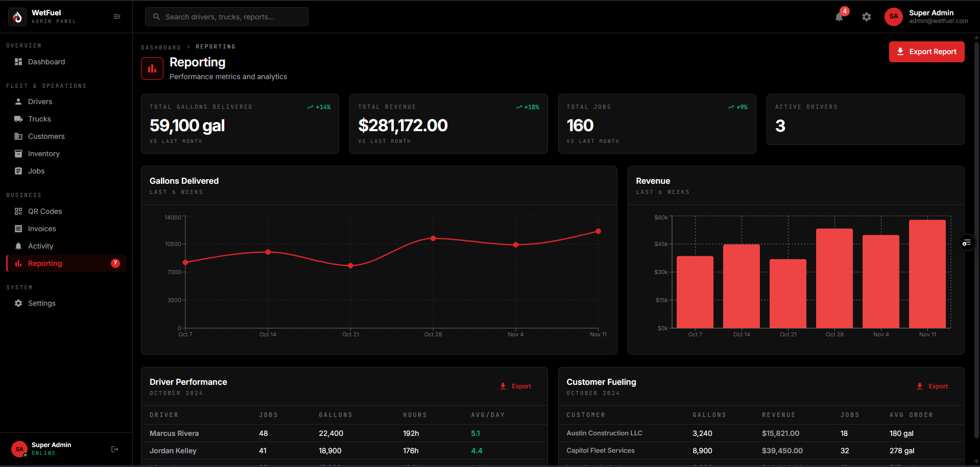The image size is (980, 467).
Task: Click the settings gear in top bar
Action: pyautogui.click(x=867, y=17)
